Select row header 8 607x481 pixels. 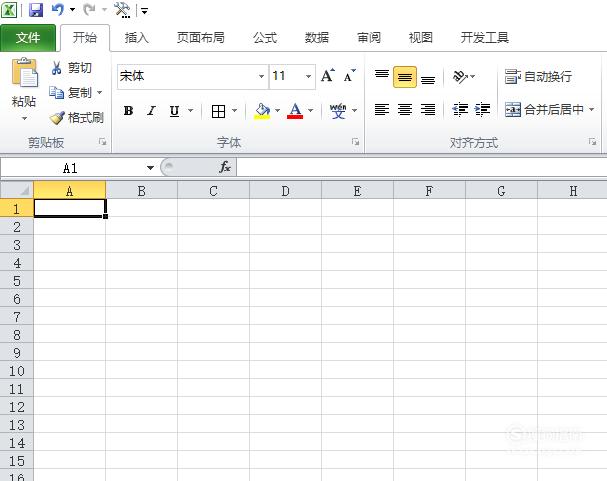(x=17, y=335)
